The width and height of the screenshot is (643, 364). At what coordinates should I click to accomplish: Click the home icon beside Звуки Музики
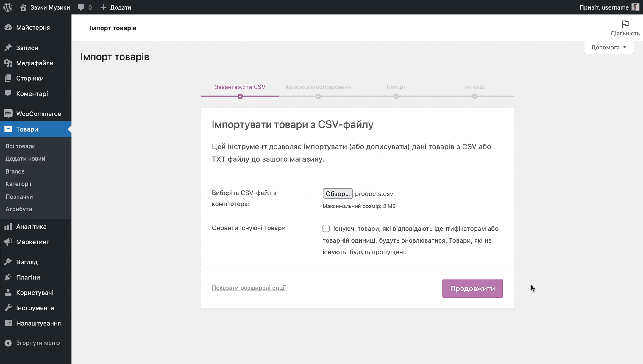coord(23,7)
